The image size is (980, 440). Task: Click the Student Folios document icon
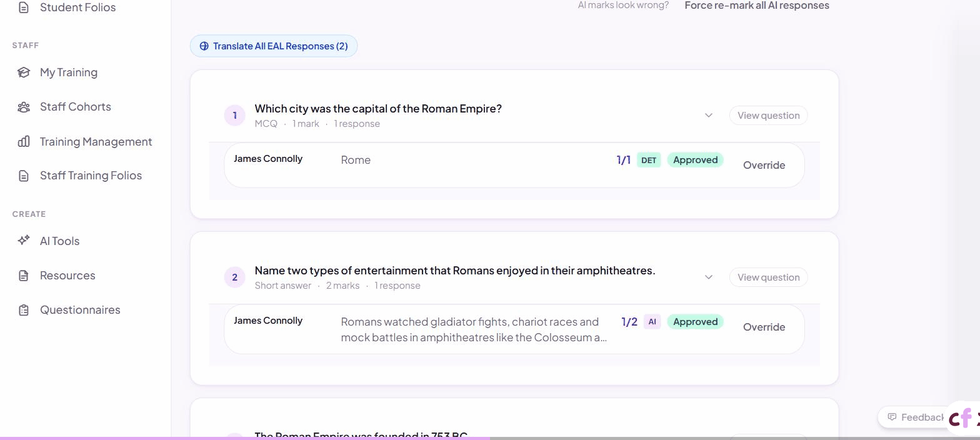pos(24,7)
